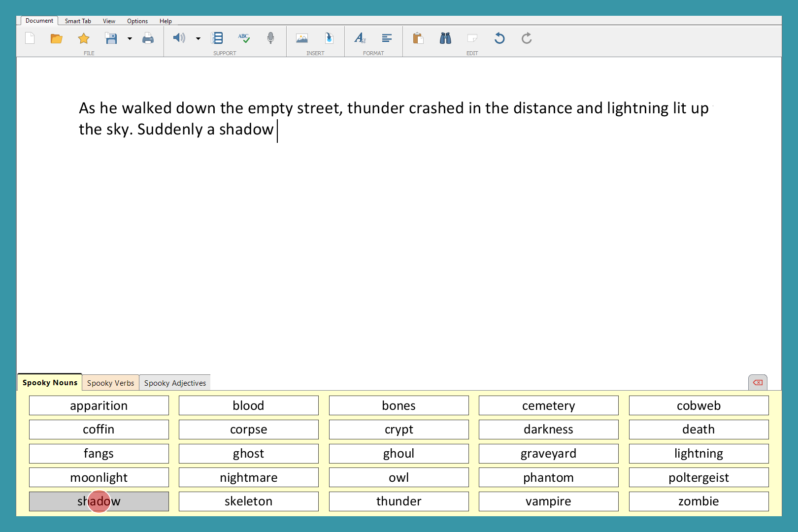
Task: Insert the word fangs
Action: click(99, 454)
